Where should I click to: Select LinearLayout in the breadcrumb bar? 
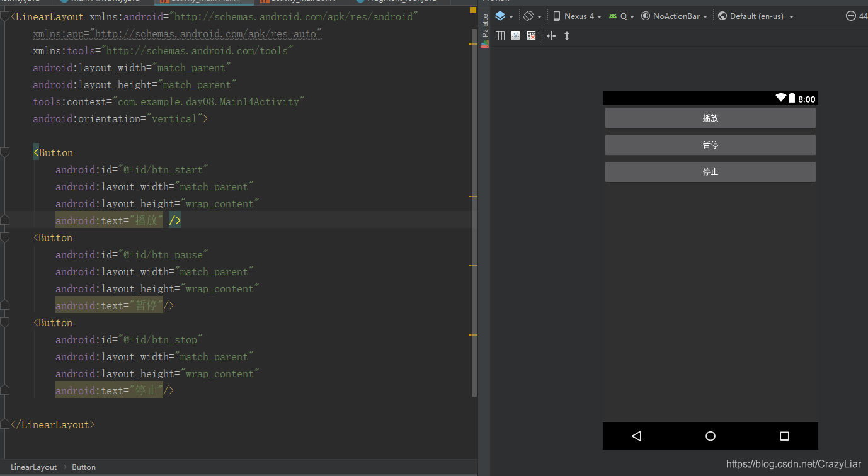(x=34, y=467)
